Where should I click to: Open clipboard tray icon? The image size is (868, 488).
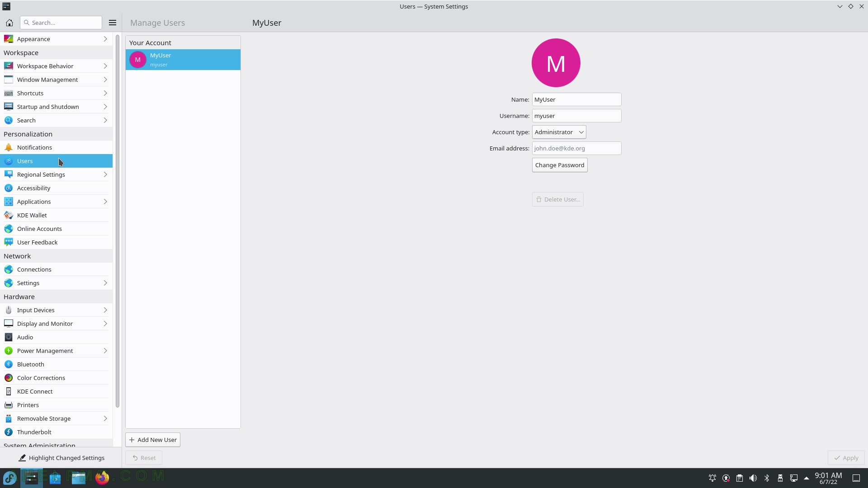tap(740, 478)
